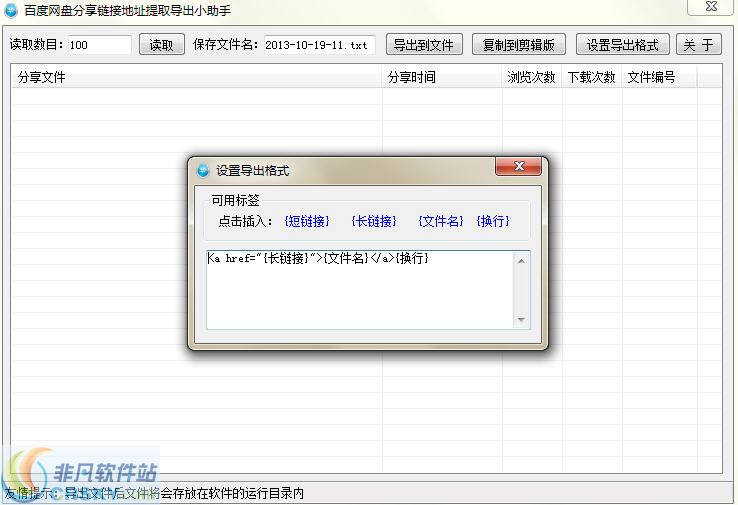Screen dimensions: 738x505
Task: Insert the {短链接} tag
Action: (x=307, y=221)
